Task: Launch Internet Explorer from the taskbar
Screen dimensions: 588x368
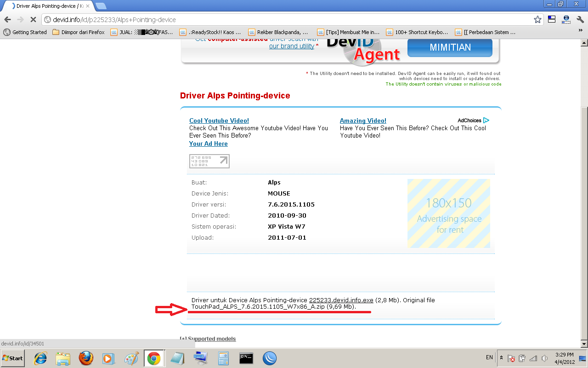Action: click(41, 358)
